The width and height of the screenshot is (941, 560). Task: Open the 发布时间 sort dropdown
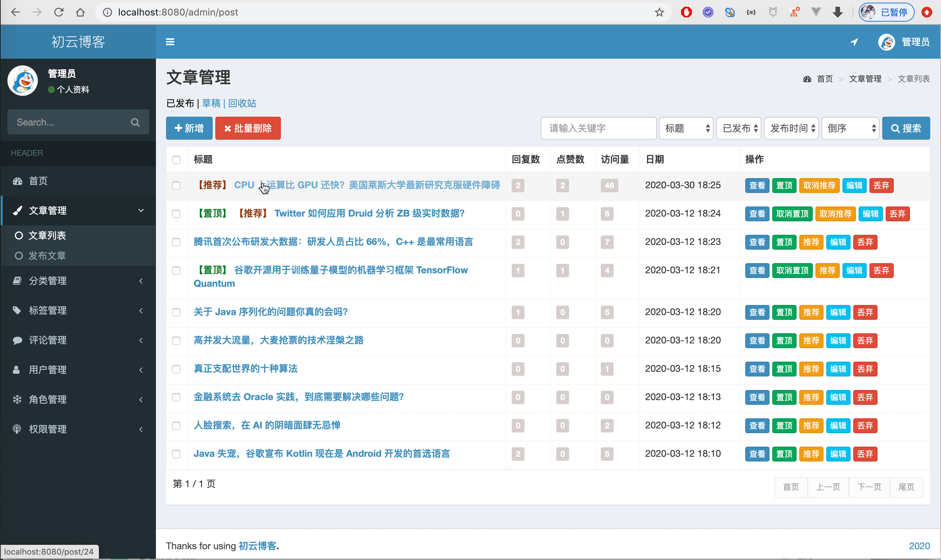(x=791, y=128)
